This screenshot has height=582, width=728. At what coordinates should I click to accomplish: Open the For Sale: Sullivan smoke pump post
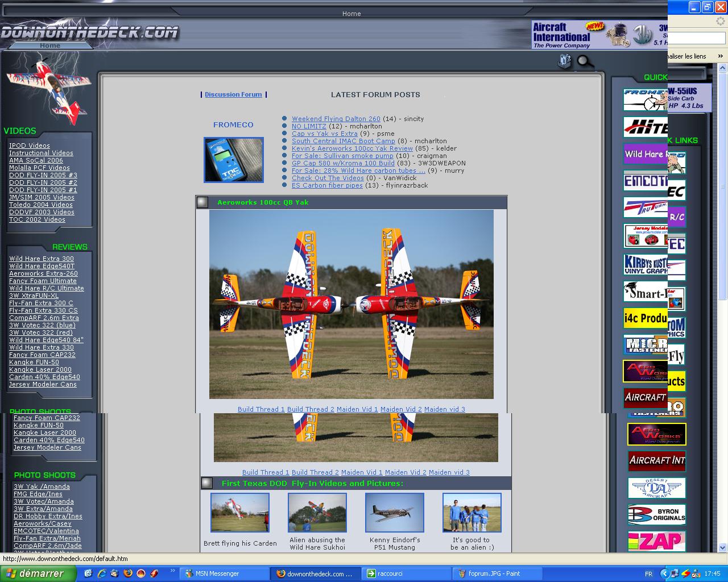coord(342,156)
